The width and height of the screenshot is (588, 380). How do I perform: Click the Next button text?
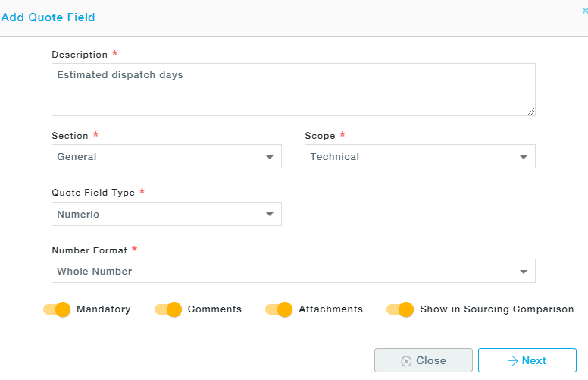534,360
